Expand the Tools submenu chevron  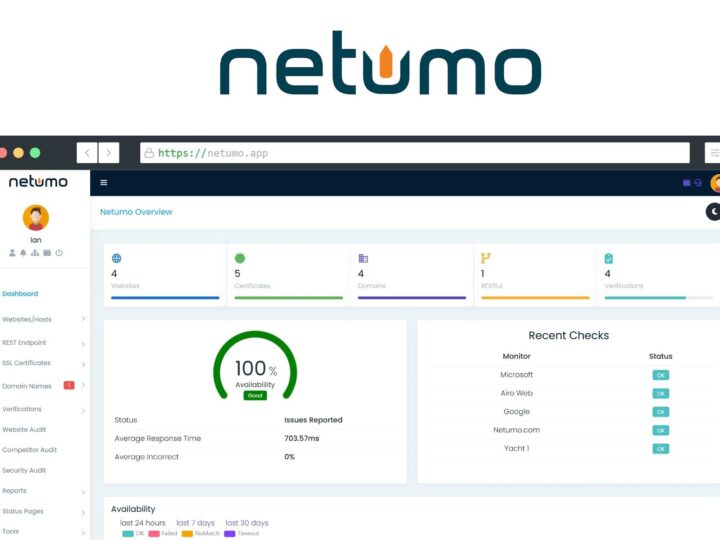click(83, 533)
